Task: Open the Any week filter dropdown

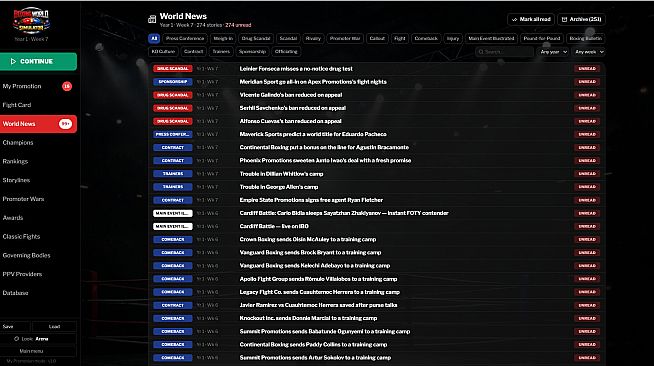Action: click(589, 52)
